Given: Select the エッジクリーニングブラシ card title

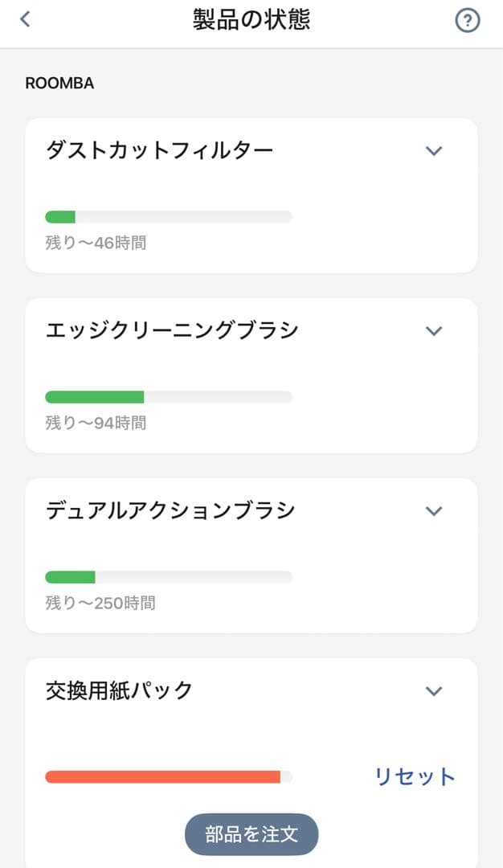Looking at the screenshot, I should [x=172, y=330].
